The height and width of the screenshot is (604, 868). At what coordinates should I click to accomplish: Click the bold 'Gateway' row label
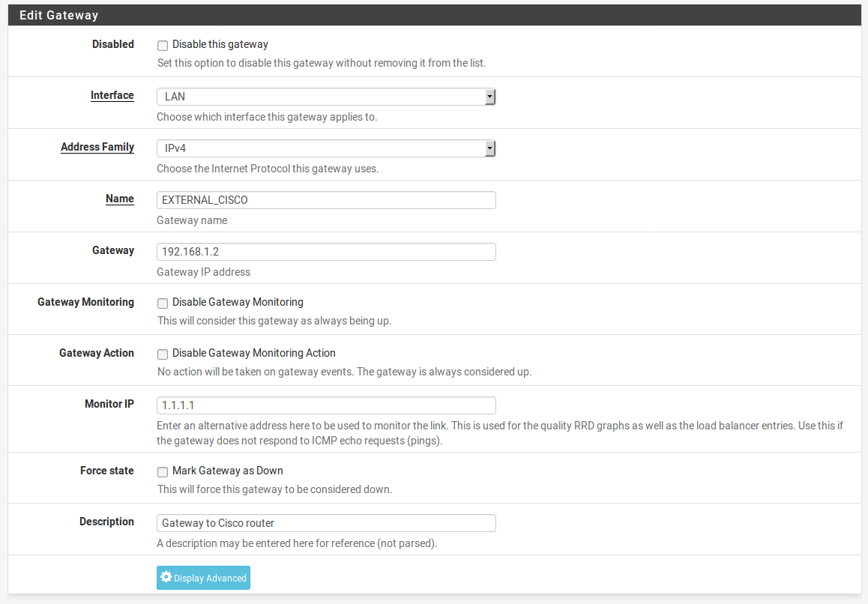point(113,250)
